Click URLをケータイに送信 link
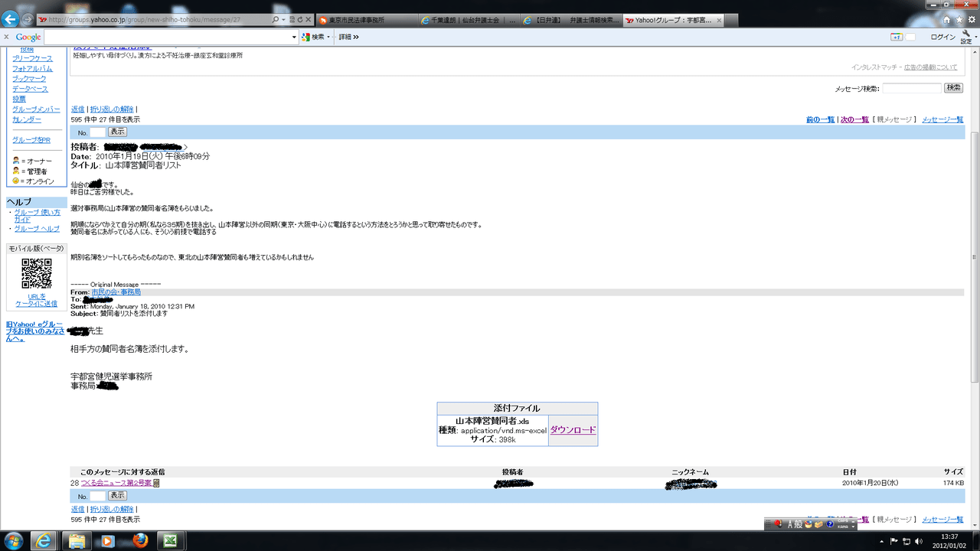Viewport: 980px width, 551px height. [37, 300]
